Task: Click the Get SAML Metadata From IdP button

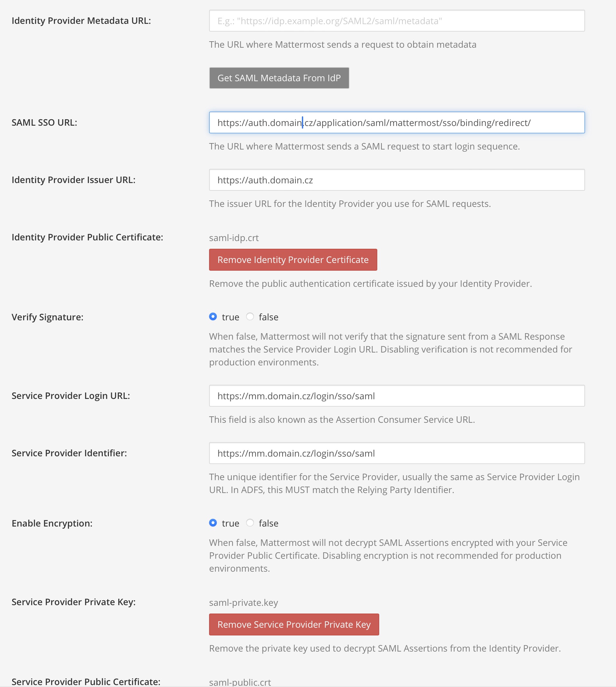Action: (279, 78)
